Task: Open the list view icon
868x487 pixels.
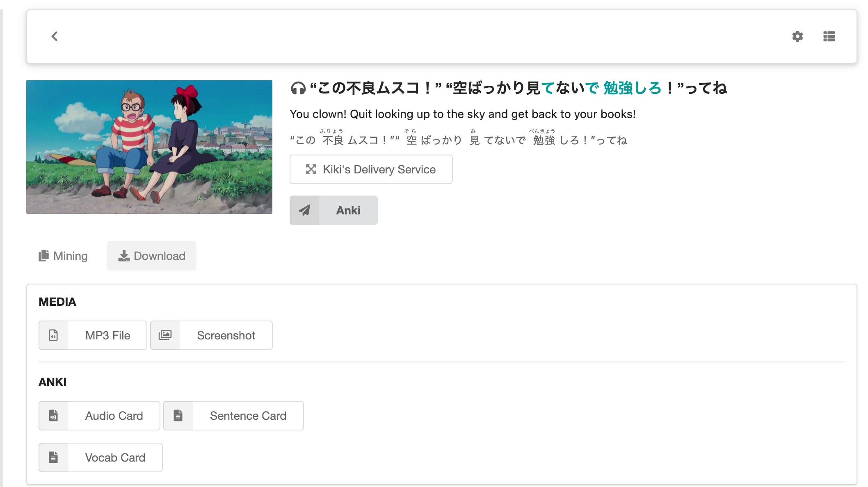Action: (x=829, y=36)
